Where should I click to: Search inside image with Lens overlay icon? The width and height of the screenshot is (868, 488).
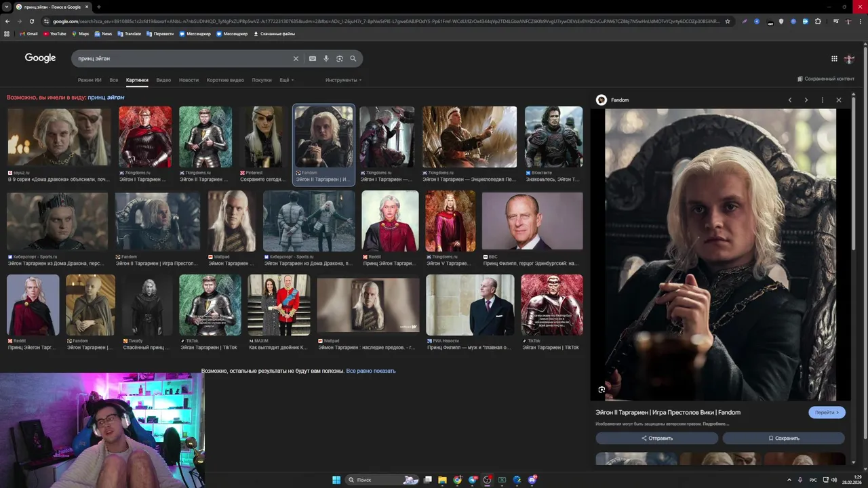click(x=601, y=390)
